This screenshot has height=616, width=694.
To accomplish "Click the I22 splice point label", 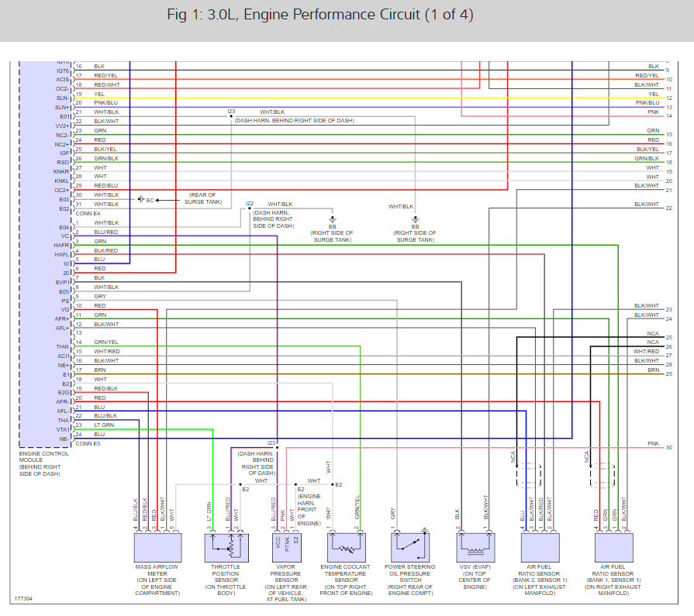I will [x=249, y=204].
